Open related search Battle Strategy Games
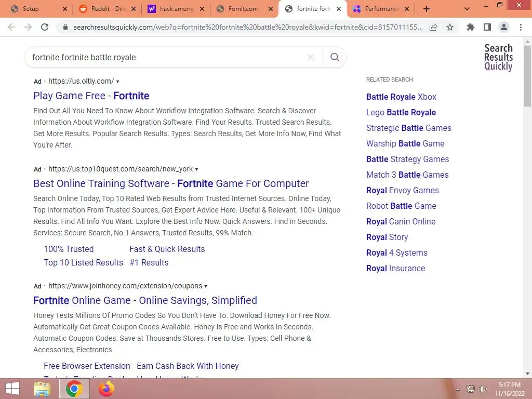The width and height of the screenshot is (532, 399). 407,159
